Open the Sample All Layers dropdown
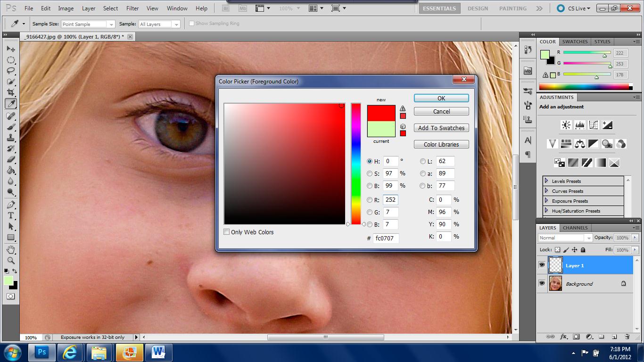Viewport: 644px width, 362px height. 159,24
